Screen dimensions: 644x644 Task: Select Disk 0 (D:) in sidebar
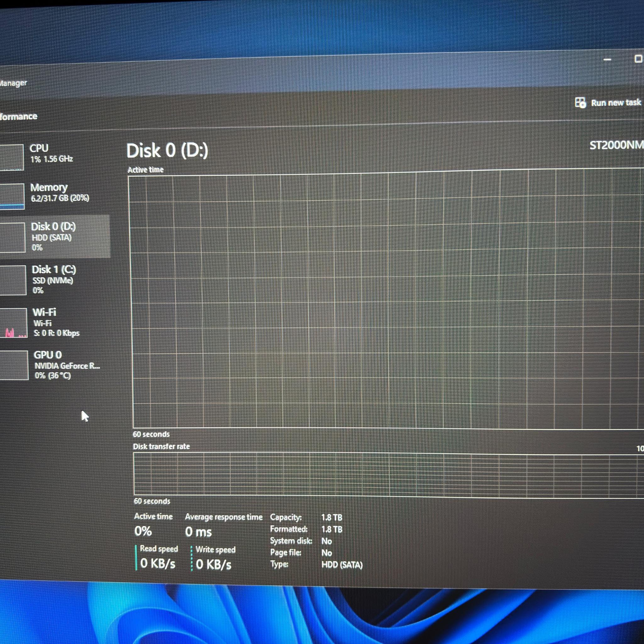(55, 236)
